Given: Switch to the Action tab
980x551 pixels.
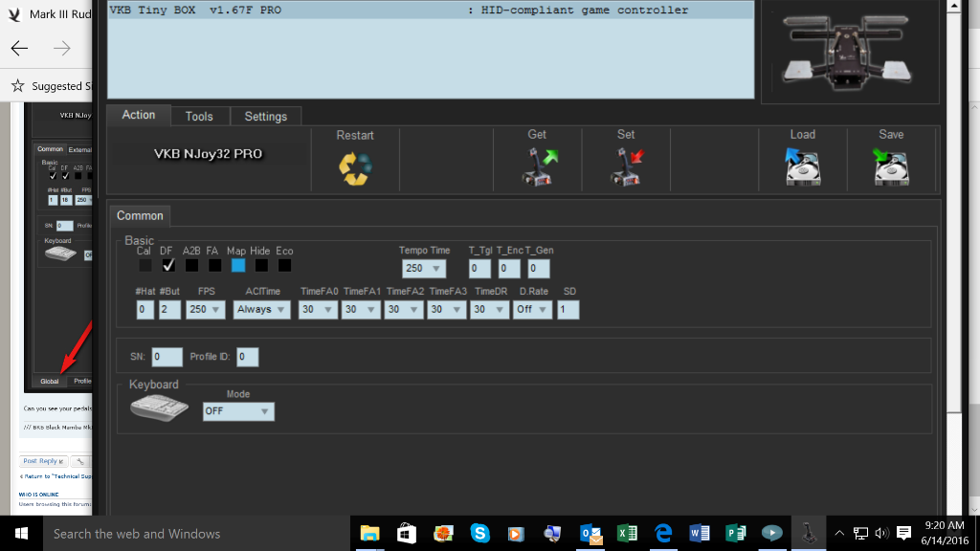Looking at the screenshot, I should click(138, 115).
